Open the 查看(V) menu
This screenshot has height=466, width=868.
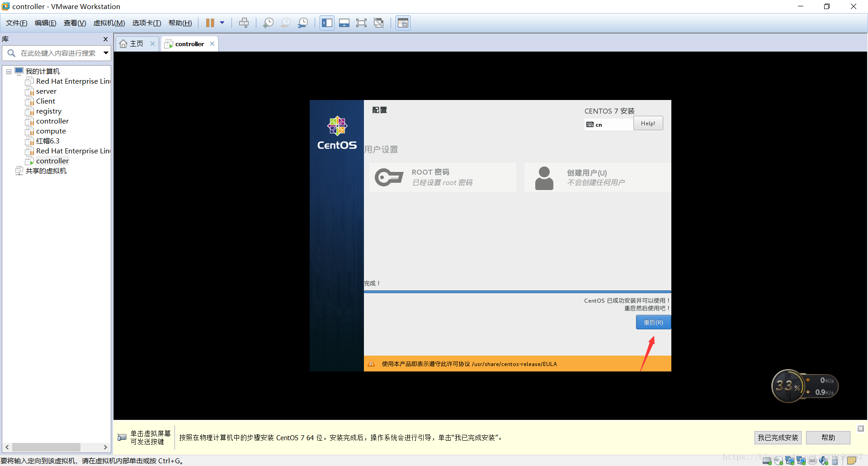click(x=75, y=23)
